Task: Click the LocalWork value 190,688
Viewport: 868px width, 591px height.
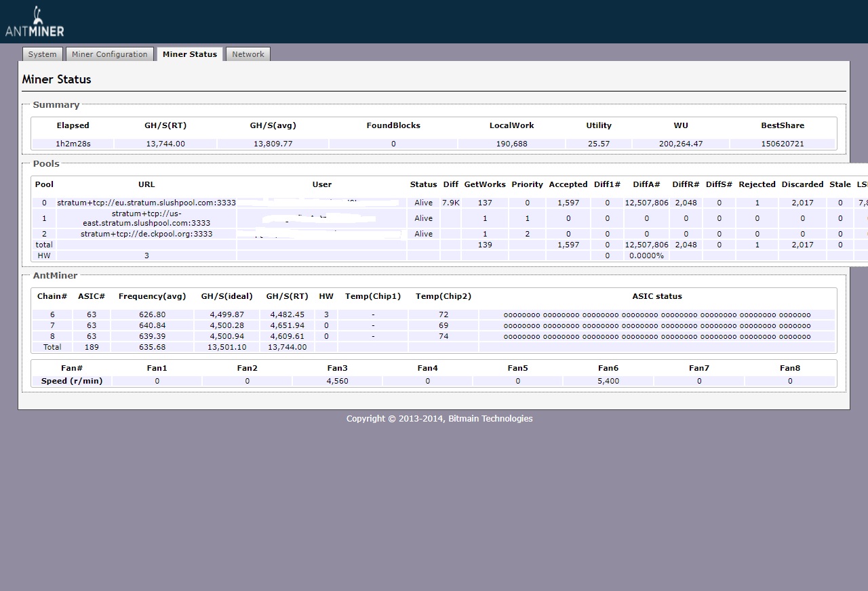Action: (511, 144)
